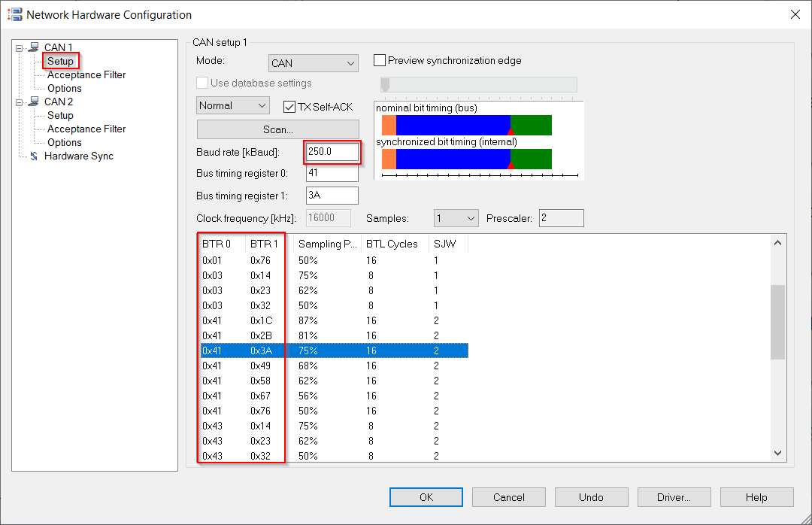The height and width of the screenshot is (525, 812).
Task: Click the Clock frequency field
Action: [x=329, y=218]
